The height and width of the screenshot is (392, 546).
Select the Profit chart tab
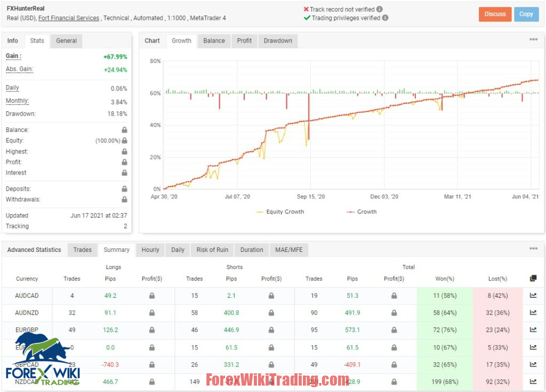coord(244,40)
